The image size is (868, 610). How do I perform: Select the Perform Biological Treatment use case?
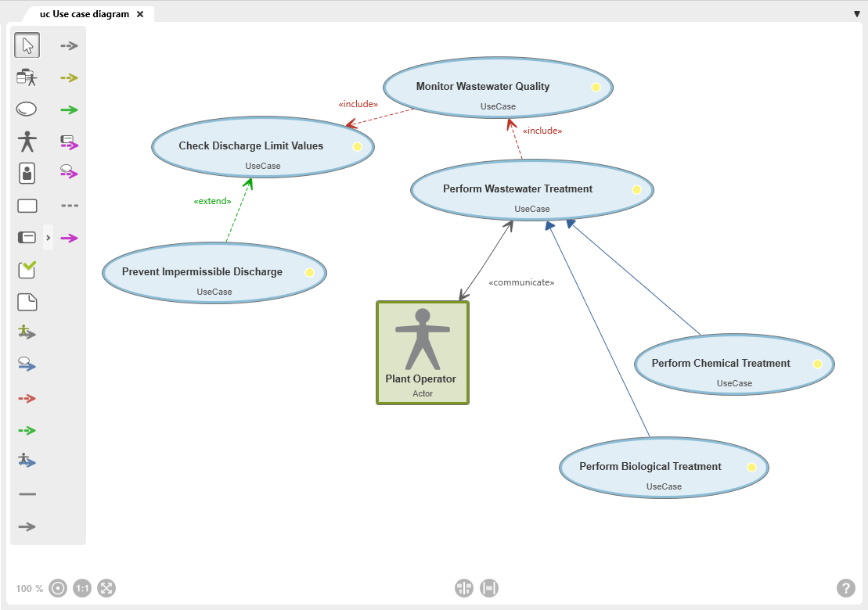[x=664, y=468]
